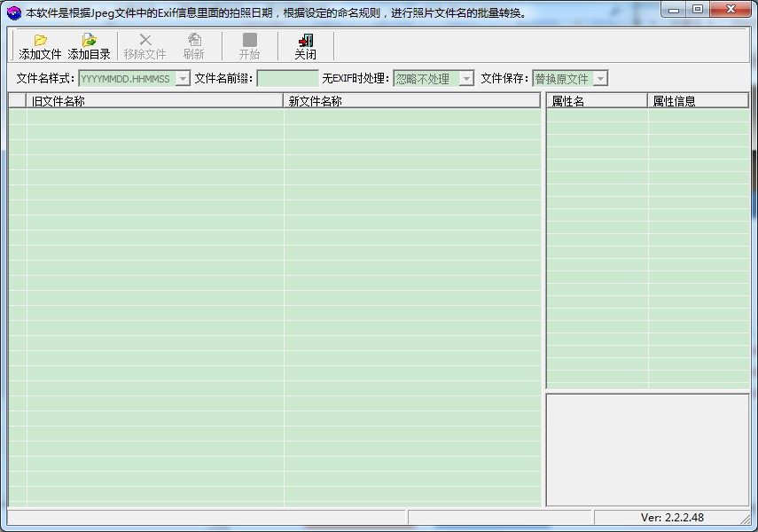Close the window with the red X button
This screenshot has width=758, height=532.
pos(730,10)
